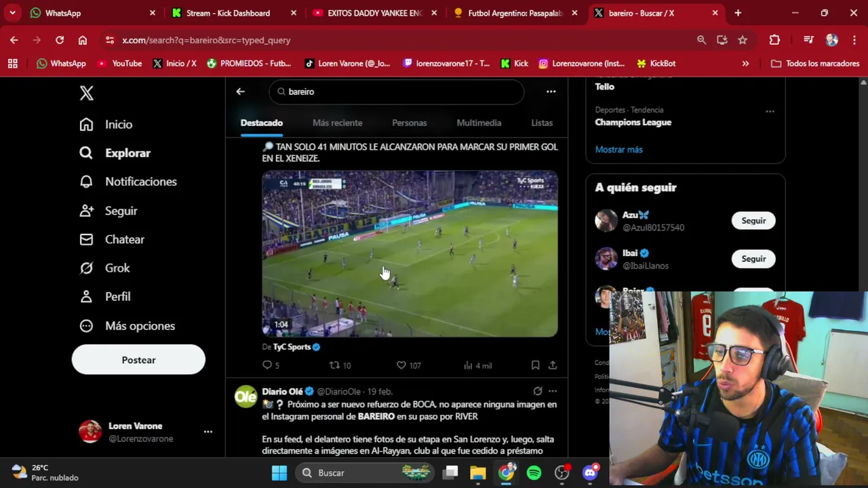Image resolution: width=868 pixels, height=488 pixels.
Task: Click Mostrar más under trends
Action: pos(618,149)
